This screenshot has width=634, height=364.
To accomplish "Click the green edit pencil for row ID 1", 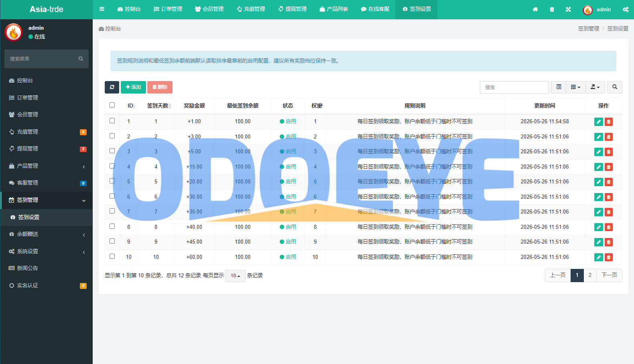I will click(x=598, y=122).
